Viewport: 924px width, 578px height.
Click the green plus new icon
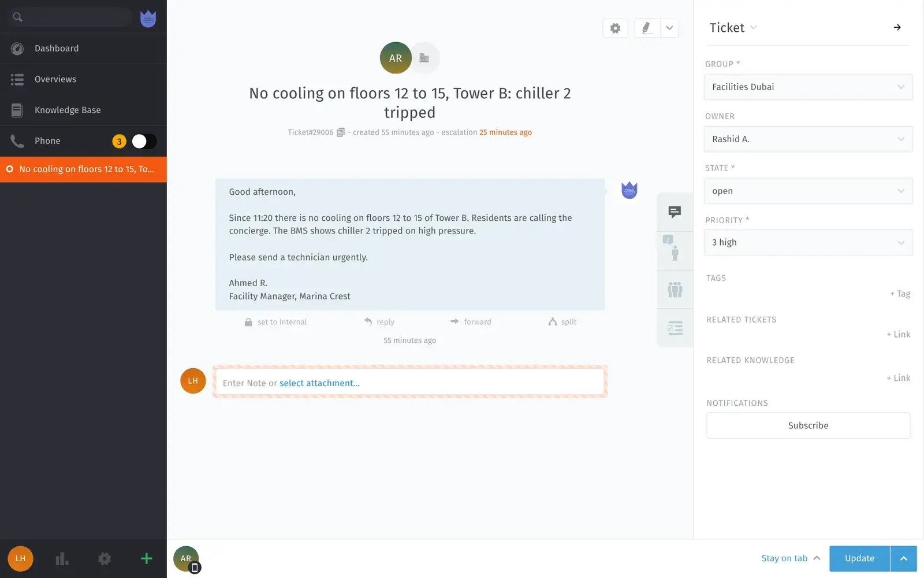click(147, 558)
